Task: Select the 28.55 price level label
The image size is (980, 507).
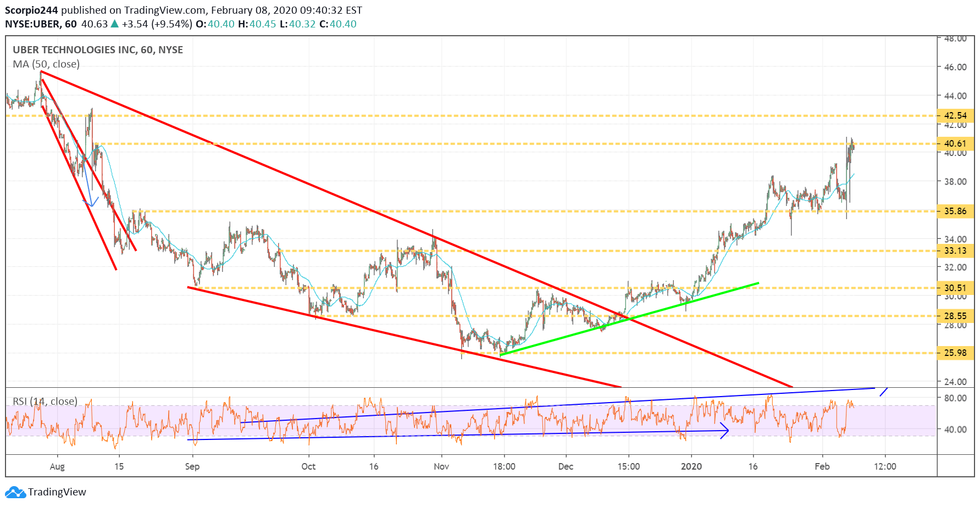Action: pos(955,316)
